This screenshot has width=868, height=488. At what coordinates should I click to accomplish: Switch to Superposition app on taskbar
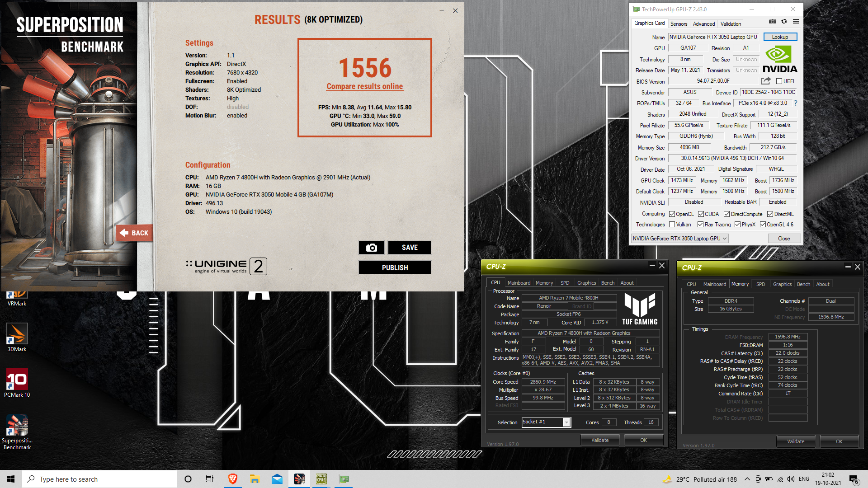[x=299, y=479]
